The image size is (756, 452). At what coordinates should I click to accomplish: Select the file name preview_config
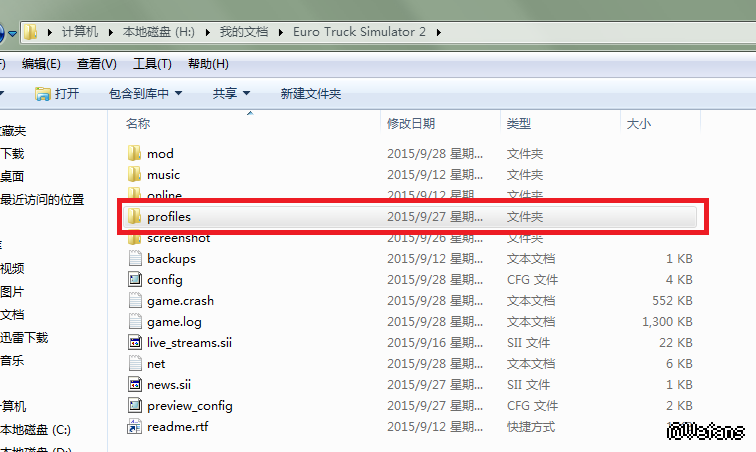pyautogui.click(x=190, y=406)
